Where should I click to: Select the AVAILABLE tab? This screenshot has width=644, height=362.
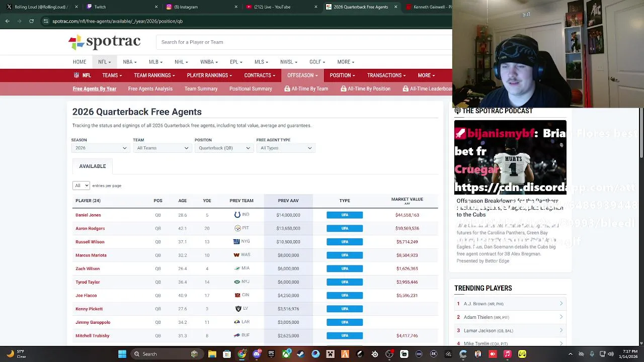[x=93, y=166]
